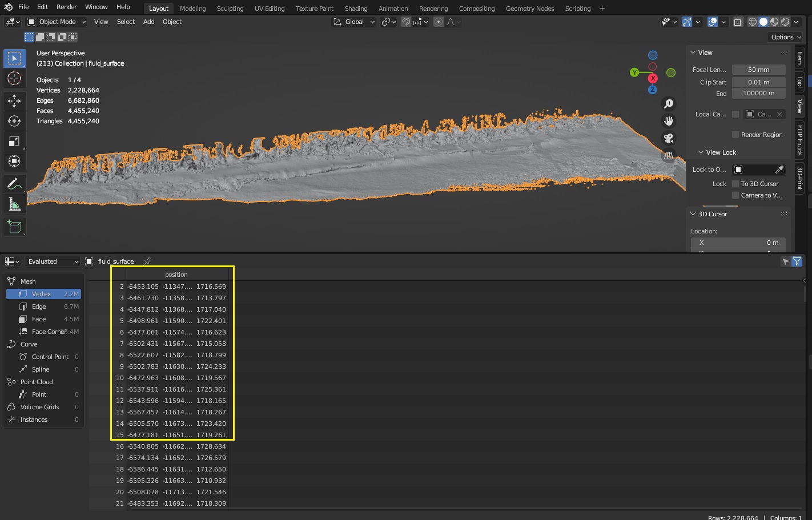Click the pan view hand icon
The width and height of the screenshot is (812, 520).
(x=669, y=121)
